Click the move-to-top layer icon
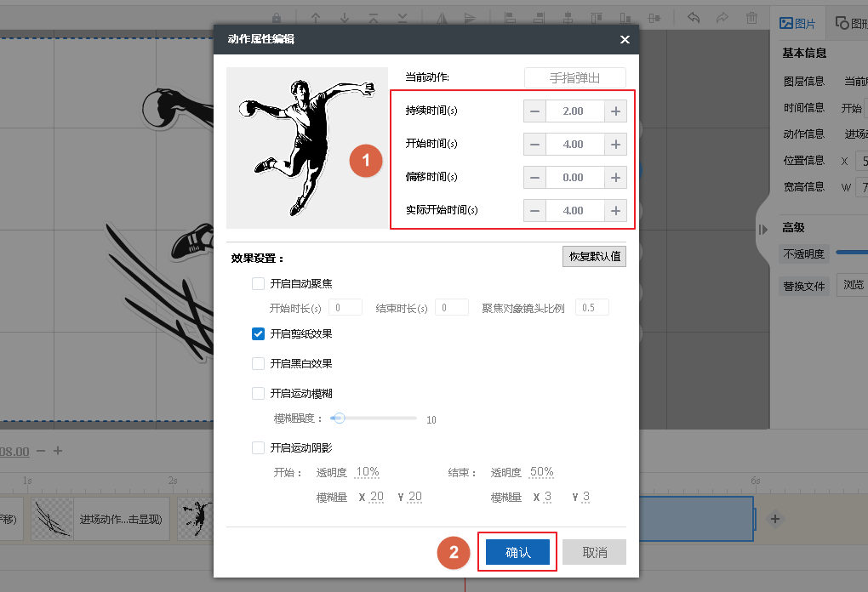Image resolution: width=868 pixels, height=592 pixels. (374, 17)
